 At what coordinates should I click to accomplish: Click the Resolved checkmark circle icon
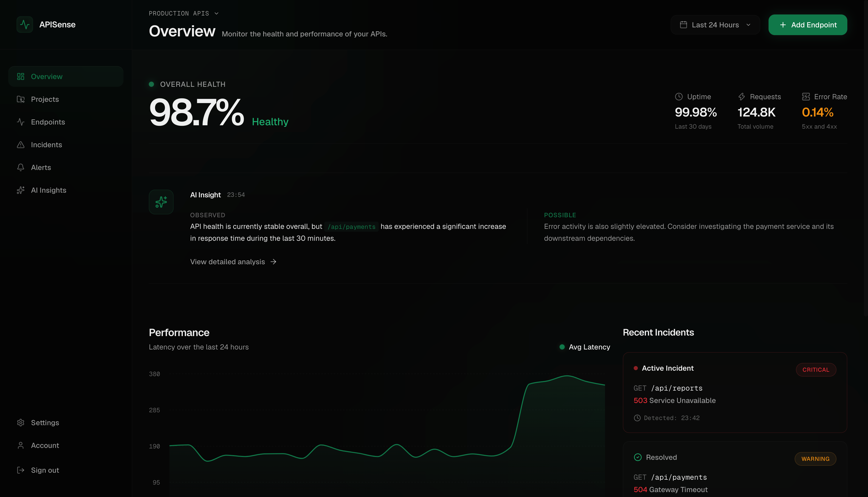tap(638, 457)
